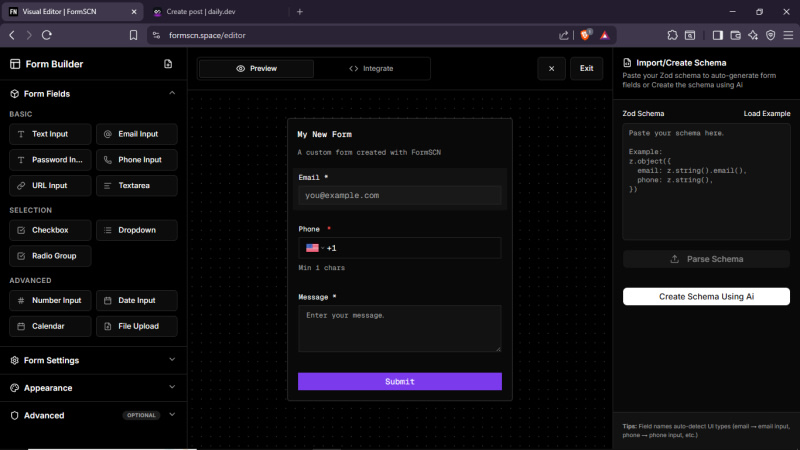Add a Text Input field
This screenshot has width=800, height=450.
(x=50, y=134)
